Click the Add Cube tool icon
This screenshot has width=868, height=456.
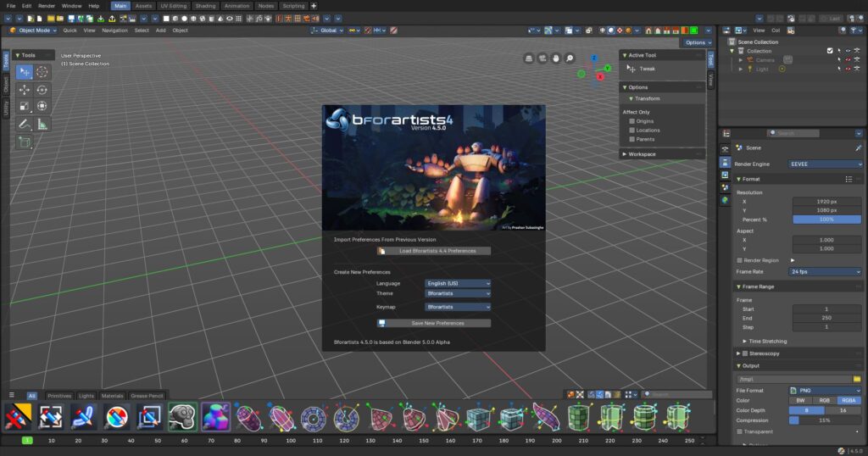(x=25, y=142)
